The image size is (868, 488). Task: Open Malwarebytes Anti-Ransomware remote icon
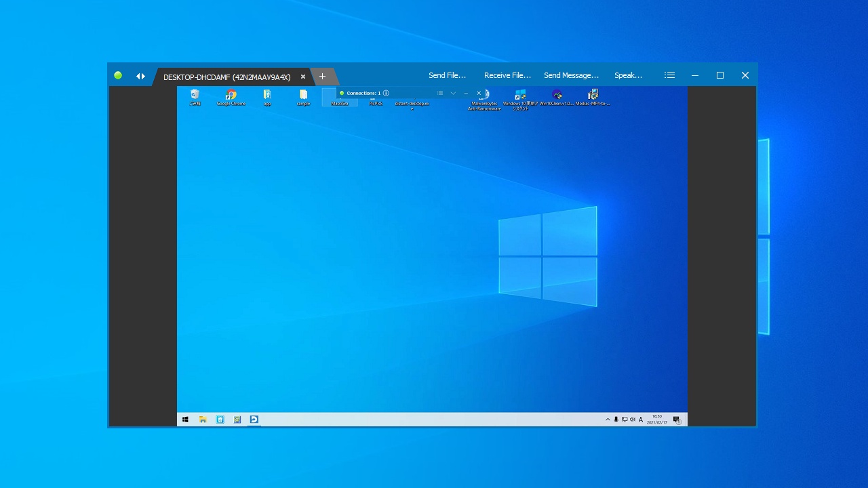point(485,100)
